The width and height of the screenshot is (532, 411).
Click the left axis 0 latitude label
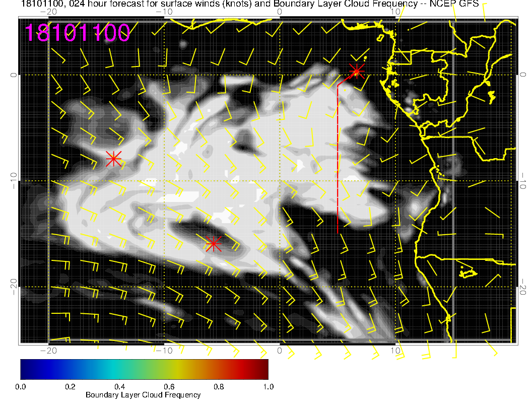coord(14,75)
